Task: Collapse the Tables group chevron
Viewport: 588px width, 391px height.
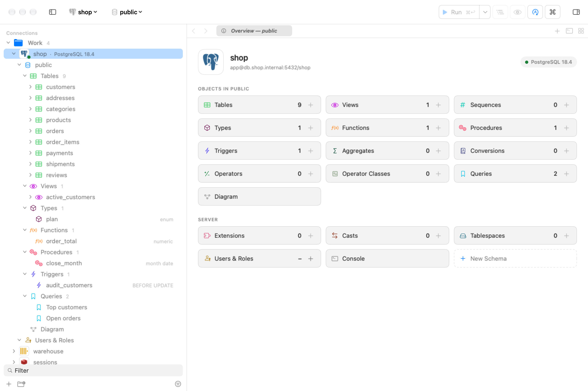Action: [x=25, y=75]
